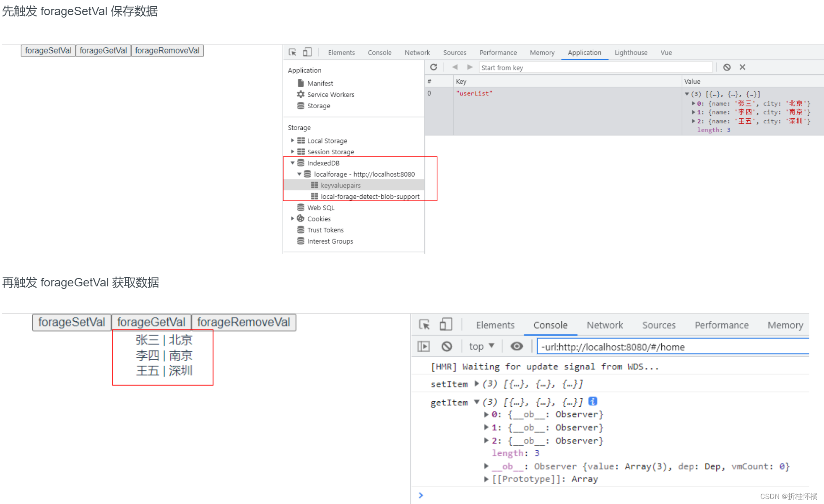Screen dimensions: 824x504
Task: Expand getItem entry 1 Observer
Action: coord(486,427)
